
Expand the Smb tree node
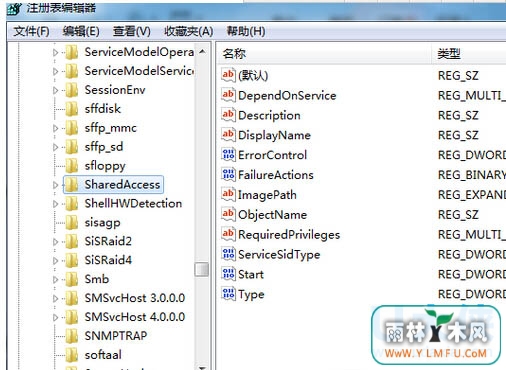click(x=55, y=280)
